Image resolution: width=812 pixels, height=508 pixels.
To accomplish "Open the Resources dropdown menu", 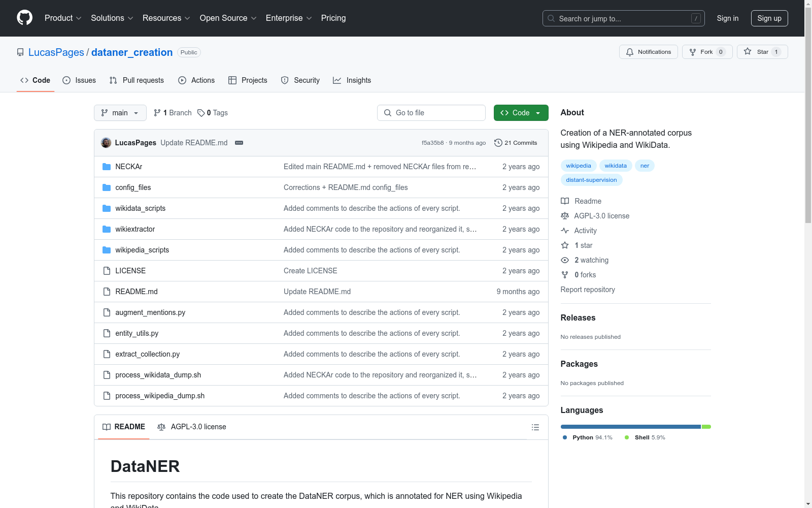I will pyautogui.click(x=166, y=18).
